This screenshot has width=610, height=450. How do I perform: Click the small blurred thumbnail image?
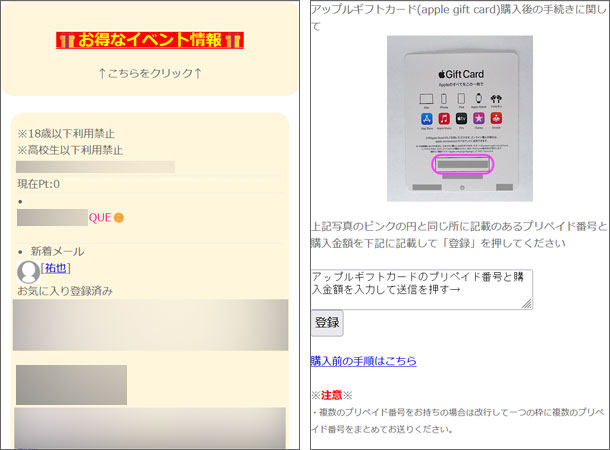pos(71,384)
